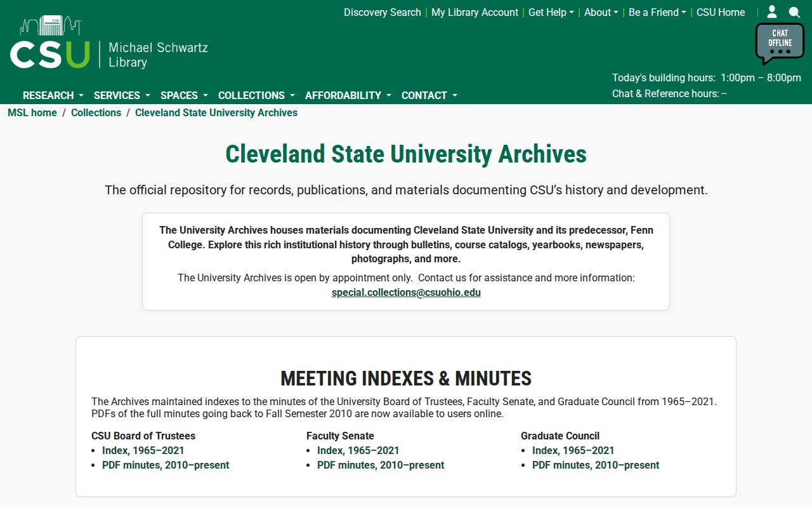Open Discovery Search link
Screen dimensions: 812x508
[383, 12]
